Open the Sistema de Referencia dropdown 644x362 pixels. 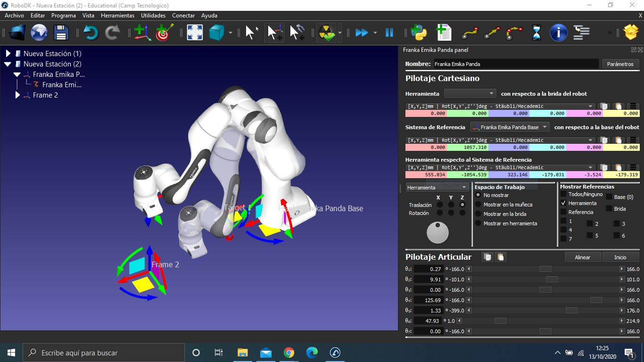click(x=510, y=127)
